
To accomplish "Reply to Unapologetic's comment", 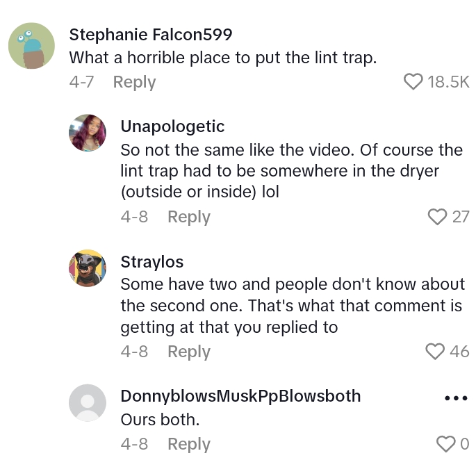I will coord(188,217).
